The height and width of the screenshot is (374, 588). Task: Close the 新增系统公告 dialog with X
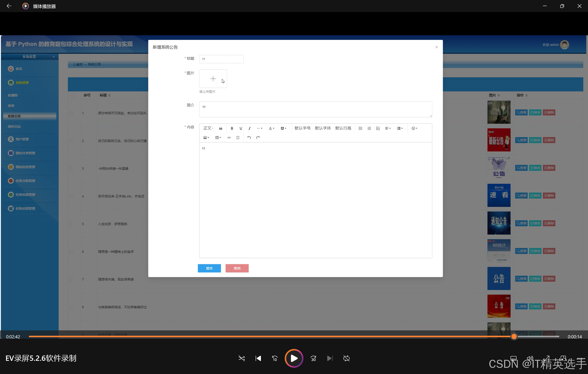(437, 47)
